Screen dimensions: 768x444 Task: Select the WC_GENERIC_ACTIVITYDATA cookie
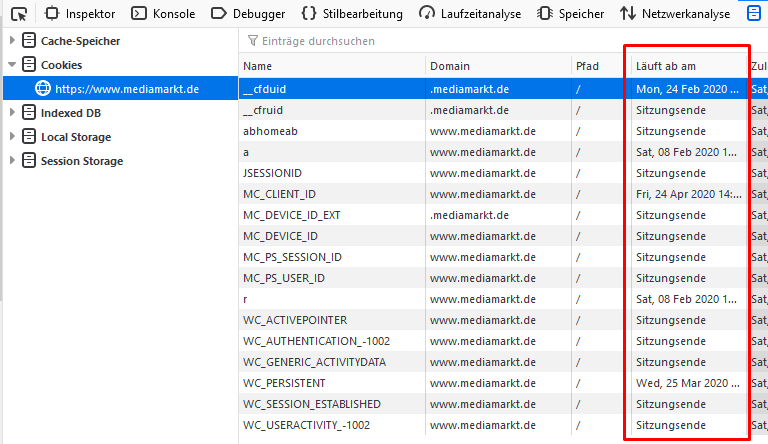coord(503,363)
